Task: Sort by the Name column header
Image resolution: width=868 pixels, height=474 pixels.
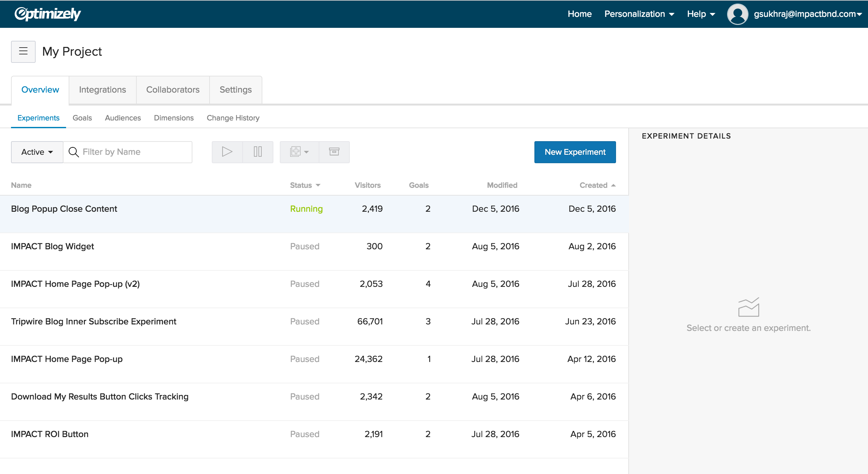Action: tap(21, 185)
